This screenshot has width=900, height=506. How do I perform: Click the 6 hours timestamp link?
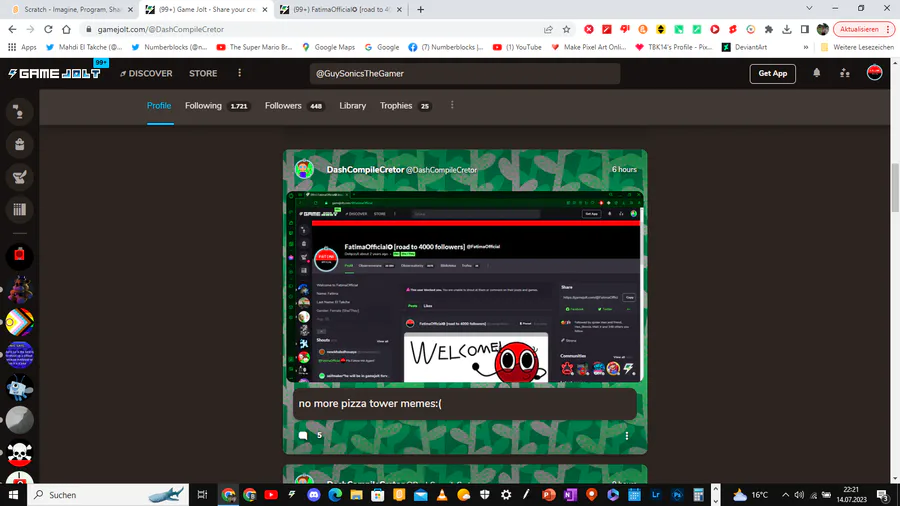pos(624,170)
